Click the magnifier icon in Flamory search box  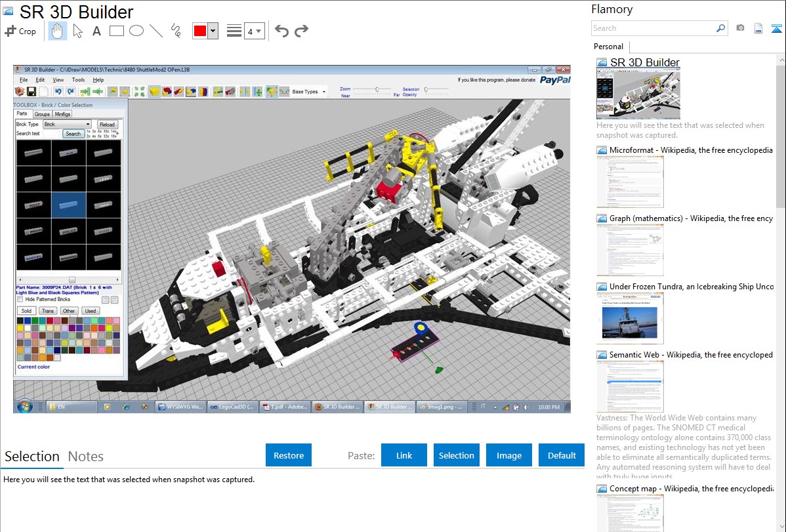(x=721, y=28)
